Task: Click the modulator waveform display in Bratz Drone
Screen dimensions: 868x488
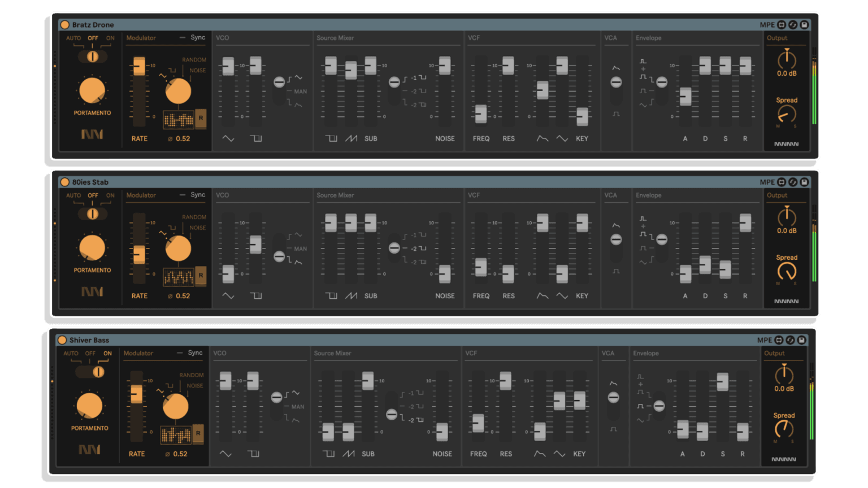Action: click(x=179, y=119)
